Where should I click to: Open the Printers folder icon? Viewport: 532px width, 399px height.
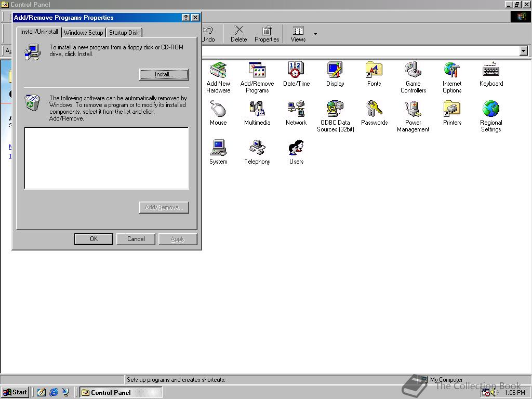[452, 113]
